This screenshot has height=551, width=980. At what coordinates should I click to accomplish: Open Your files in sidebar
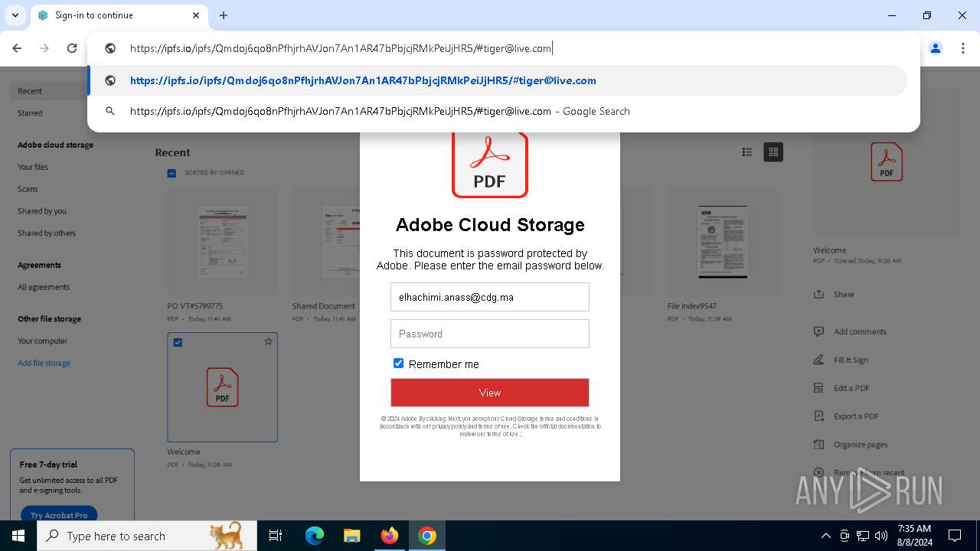click(33, 167)
